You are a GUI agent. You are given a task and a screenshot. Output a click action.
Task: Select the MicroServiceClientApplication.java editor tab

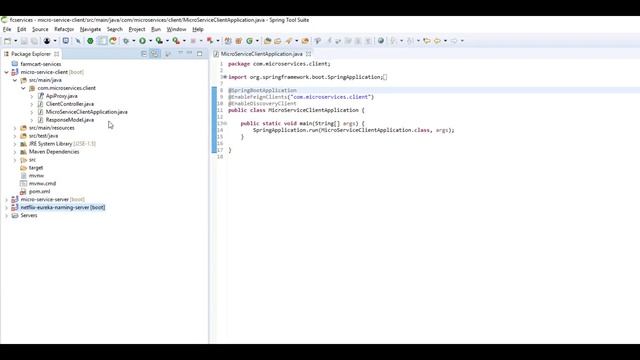[262, 54]
